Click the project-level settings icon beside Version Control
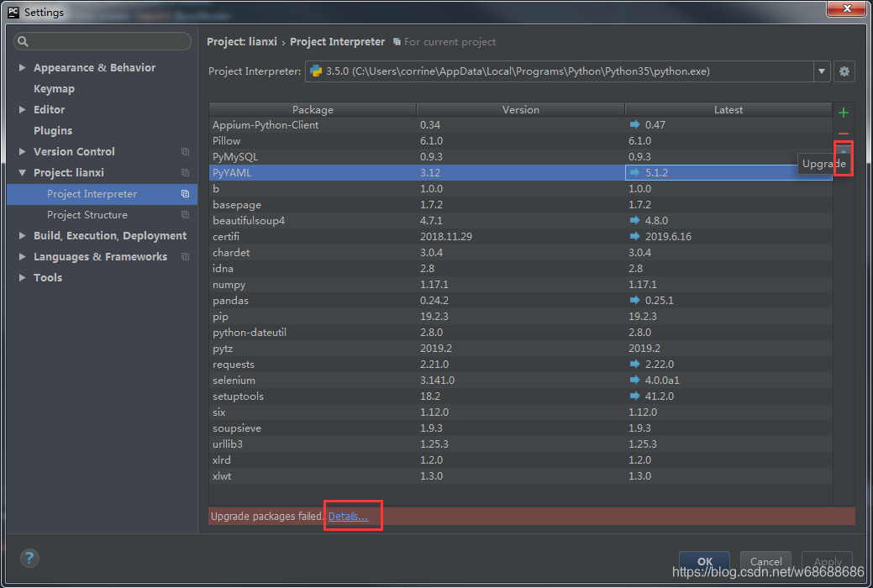The width and height of the screenshot is (873, 588). (184, 151)
